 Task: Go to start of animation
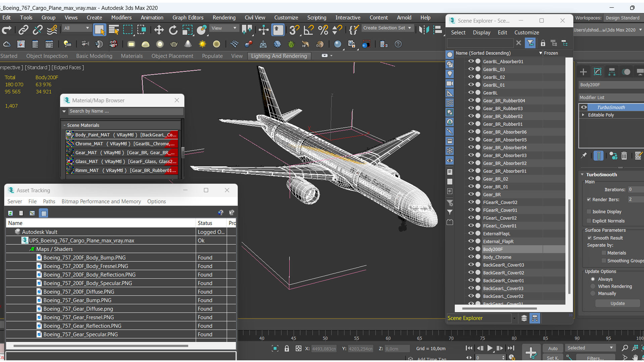click(469, 348)
